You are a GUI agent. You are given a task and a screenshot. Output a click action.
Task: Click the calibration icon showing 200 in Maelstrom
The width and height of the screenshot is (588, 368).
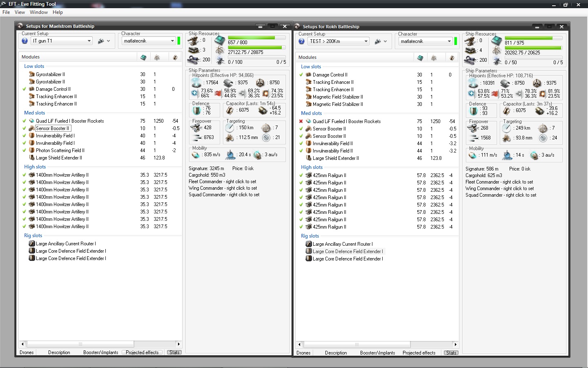coord(194,60)
